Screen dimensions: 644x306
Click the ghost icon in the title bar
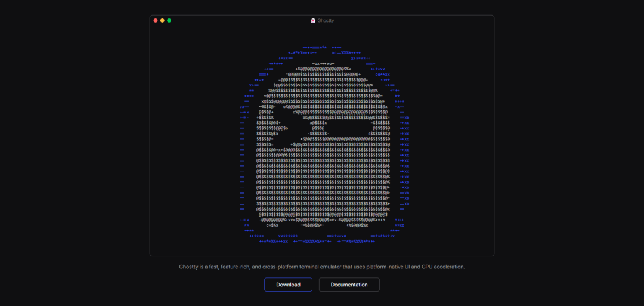pyautogui.click(x=313, y=20)
